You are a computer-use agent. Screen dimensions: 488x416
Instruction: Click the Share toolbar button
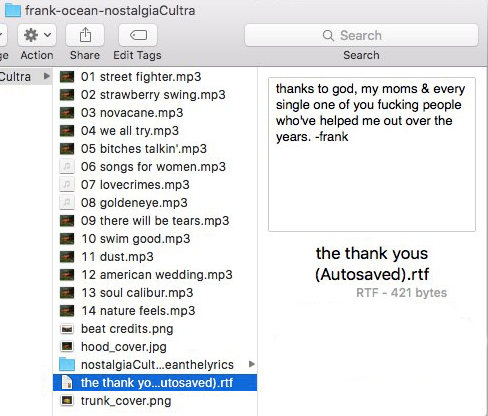tap(85, 35)
